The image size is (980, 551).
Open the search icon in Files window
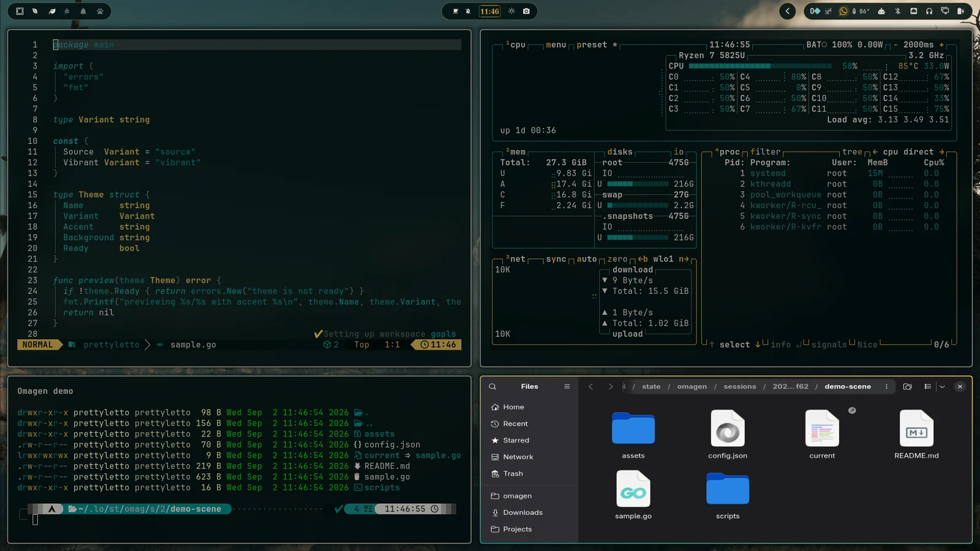click(x=492, y=386)
